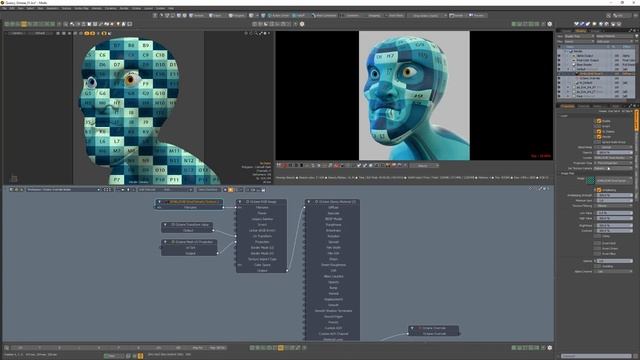Collapse the Octane Glossy Material node

tap(309, 202)
